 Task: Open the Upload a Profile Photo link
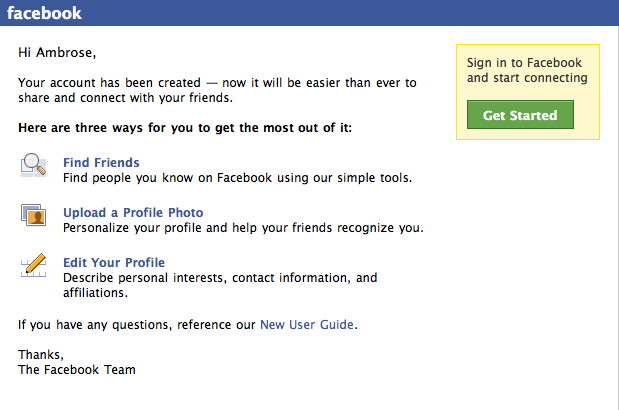(133, 213)
